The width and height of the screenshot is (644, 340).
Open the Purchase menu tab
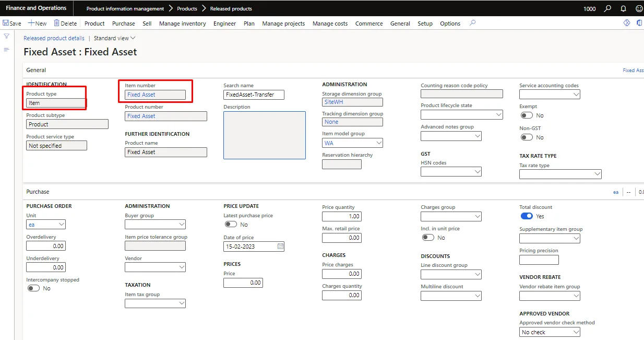124,24
